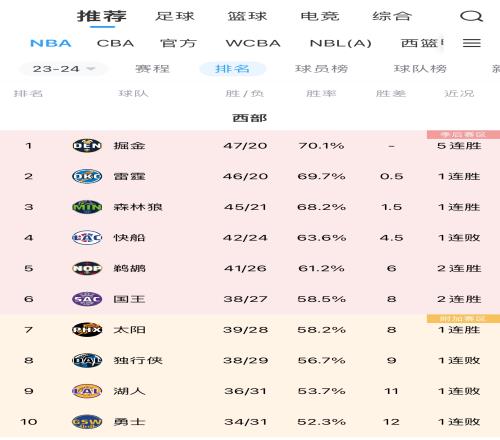Select the WCBA league tab
Viewport: 500px width, 440px height.
(253, 43)
